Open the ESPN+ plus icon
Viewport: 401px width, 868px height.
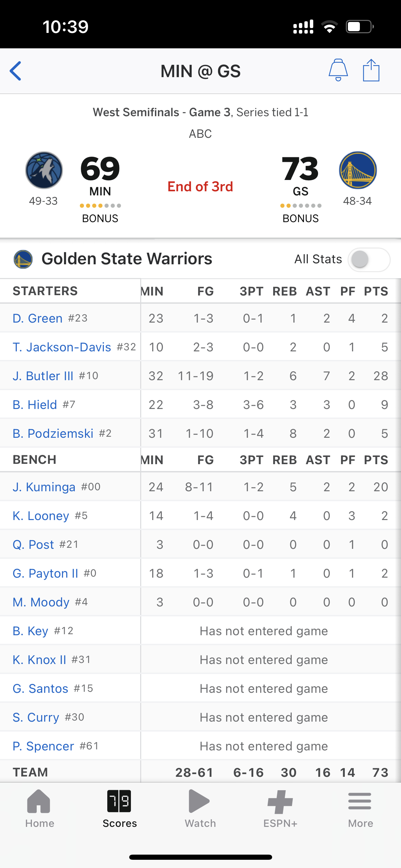click(280, 802)
